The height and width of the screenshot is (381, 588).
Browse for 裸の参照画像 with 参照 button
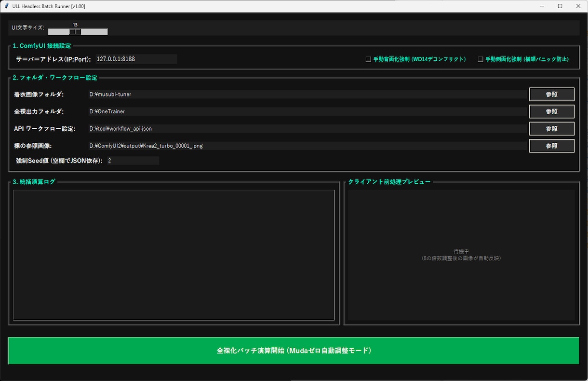(x=552, y=146)
